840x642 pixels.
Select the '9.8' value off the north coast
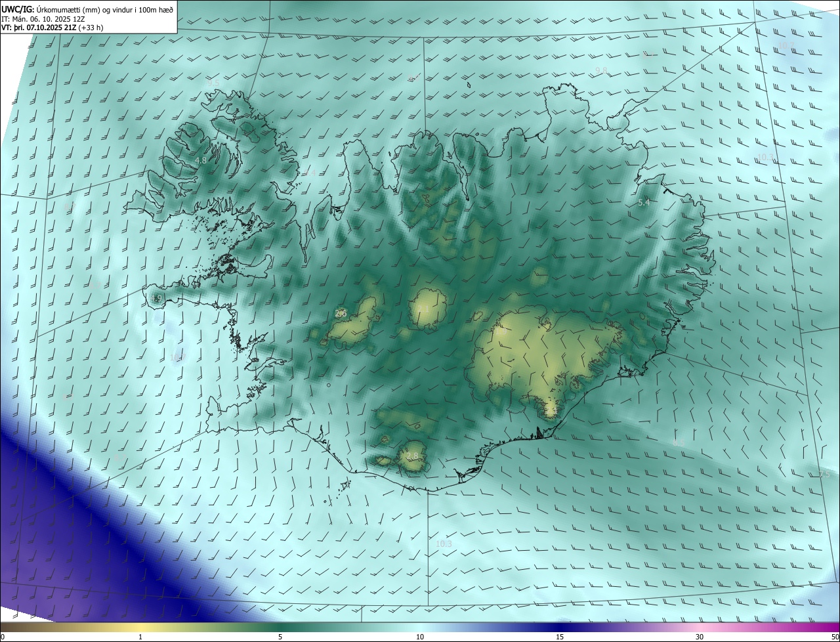[601, 70]
